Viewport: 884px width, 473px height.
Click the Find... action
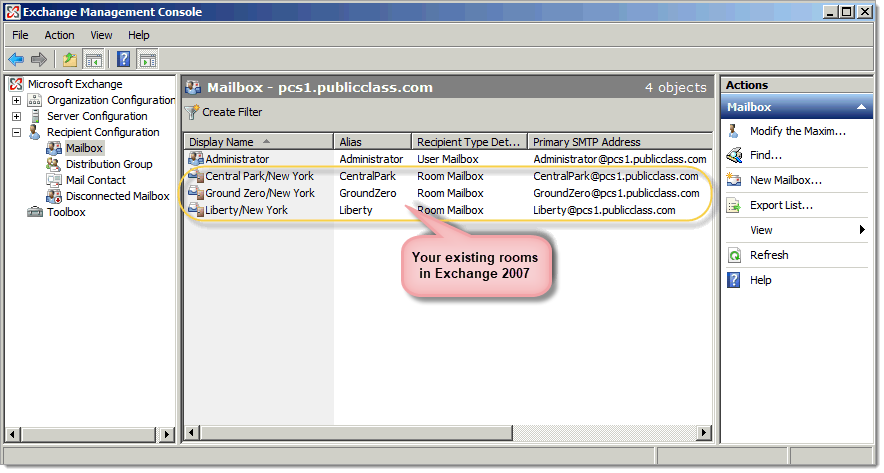766,155
